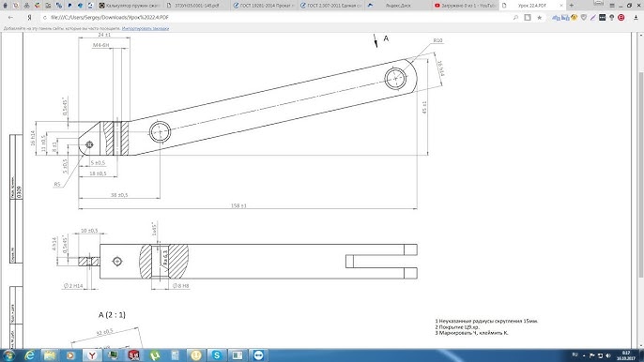Click the '38 ±0,5' dimension text
This screenshot has width=644, height=362.
pyautogui.click(x=119, y=194)
